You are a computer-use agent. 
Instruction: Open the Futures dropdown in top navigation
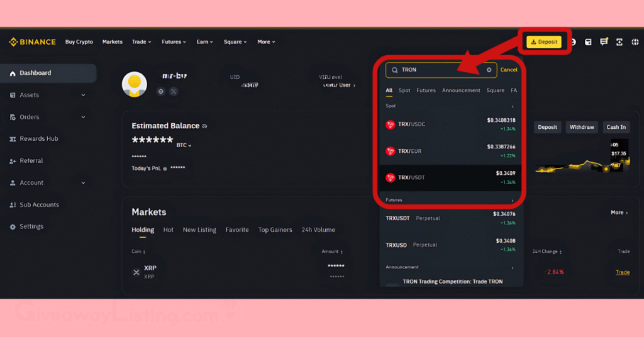[x=174, y=42]
